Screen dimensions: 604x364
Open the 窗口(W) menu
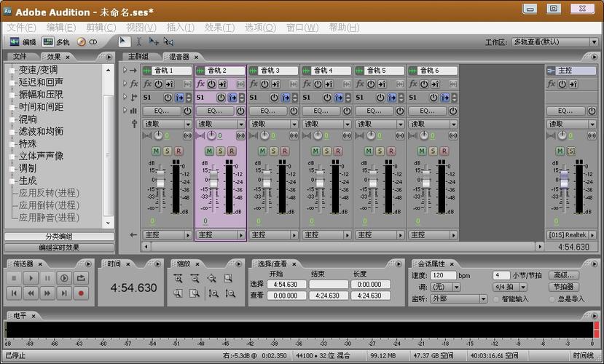pyautogui.click(x=302, y=28)
